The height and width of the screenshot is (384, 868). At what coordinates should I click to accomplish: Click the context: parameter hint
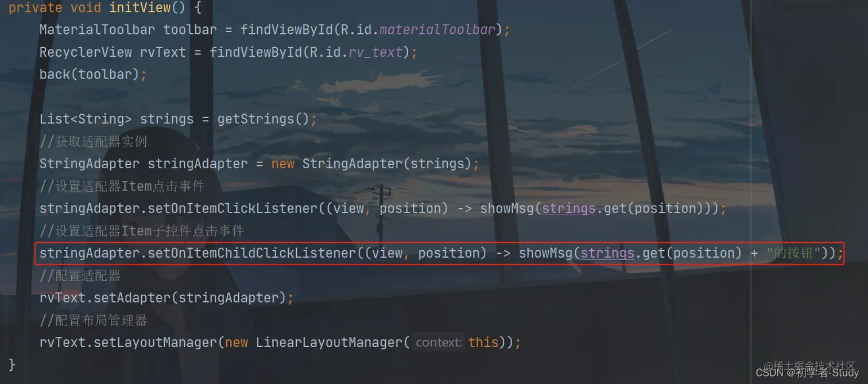[439, 343]
